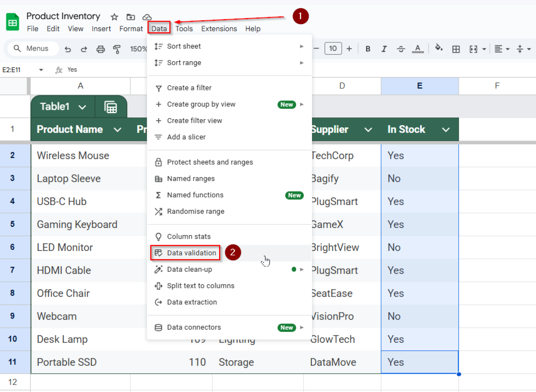The image size is (536, 392).
Task: Toggle italic formatting
Action: 384,49
